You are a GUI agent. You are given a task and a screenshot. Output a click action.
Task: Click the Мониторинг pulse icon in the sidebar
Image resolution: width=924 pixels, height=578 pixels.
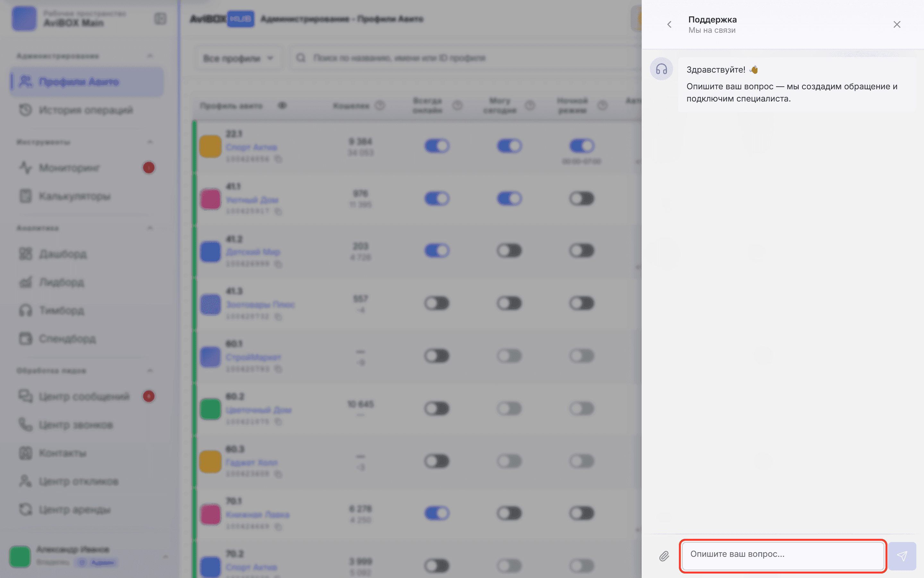click(x=26, y=167)
